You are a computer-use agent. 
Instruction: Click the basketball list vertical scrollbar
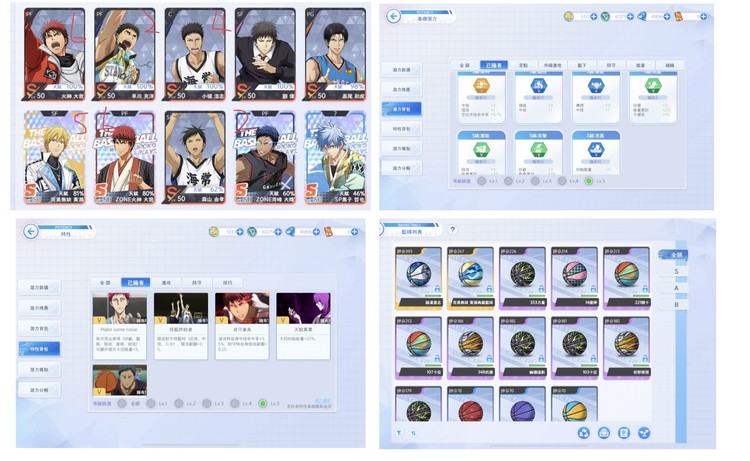pos(681,342)
